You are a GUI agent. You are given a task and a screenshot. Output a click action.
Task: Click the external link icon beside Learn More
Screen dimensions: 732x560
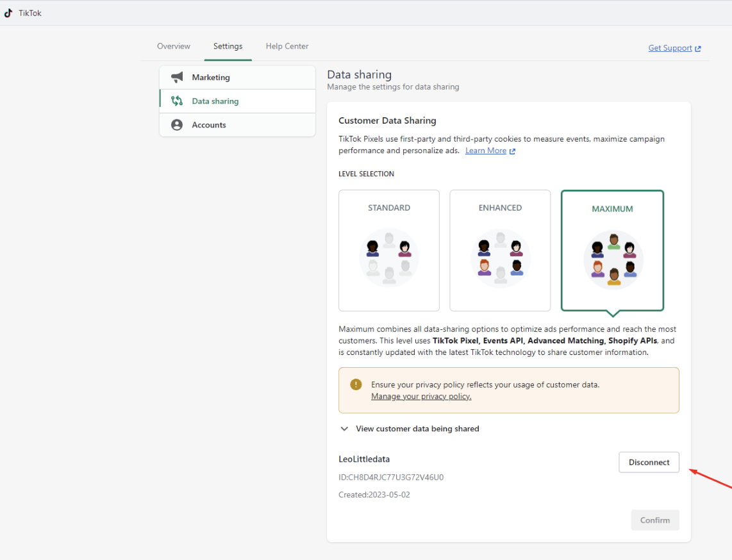512,151
